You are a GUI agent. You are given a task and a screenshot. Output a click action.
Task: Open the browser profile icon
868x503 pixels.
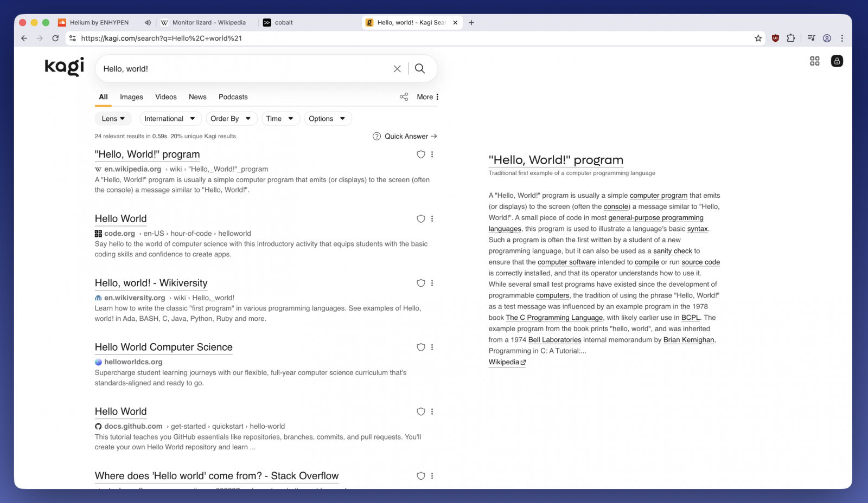827,38
